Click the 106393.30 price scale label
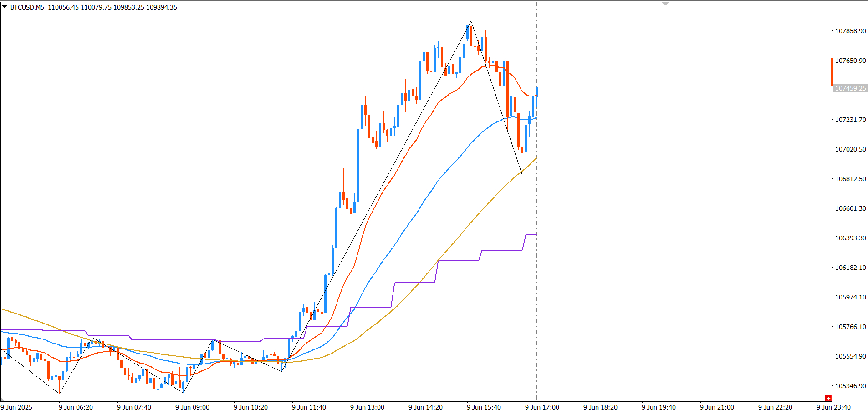 tap(850, 238)
